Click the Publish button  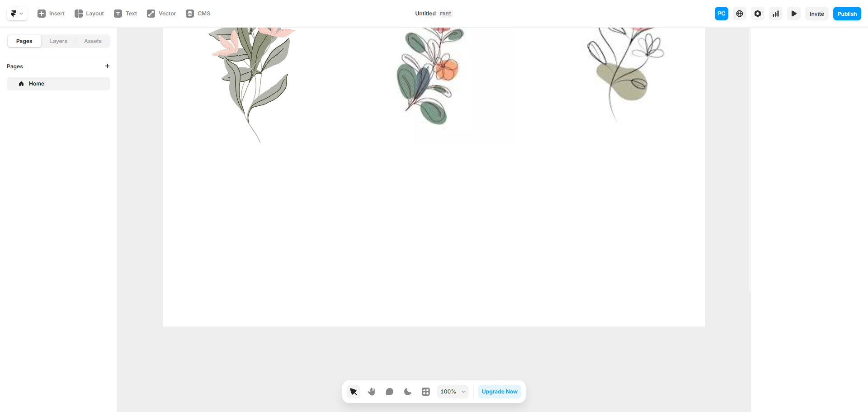pos(847,14)
